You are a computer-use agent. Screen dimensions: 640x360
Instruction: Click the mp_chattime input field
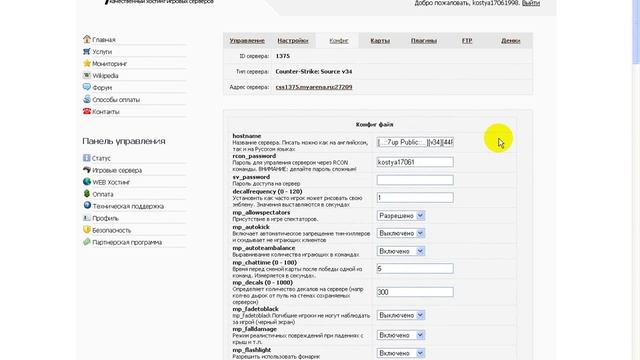pyautogui.click(x=415, y=269)
